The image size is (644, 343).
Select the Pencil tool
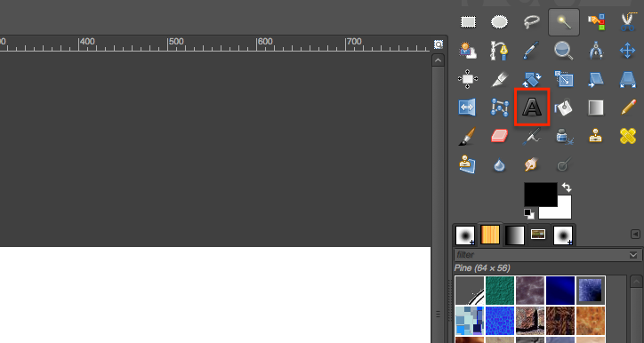628,108
